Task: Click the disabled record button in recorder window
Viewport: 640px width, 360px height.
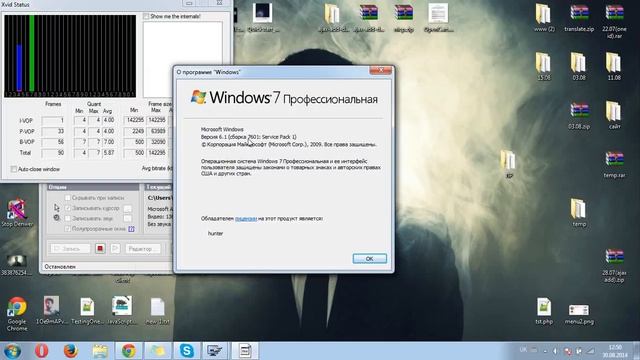Action: 70,248
